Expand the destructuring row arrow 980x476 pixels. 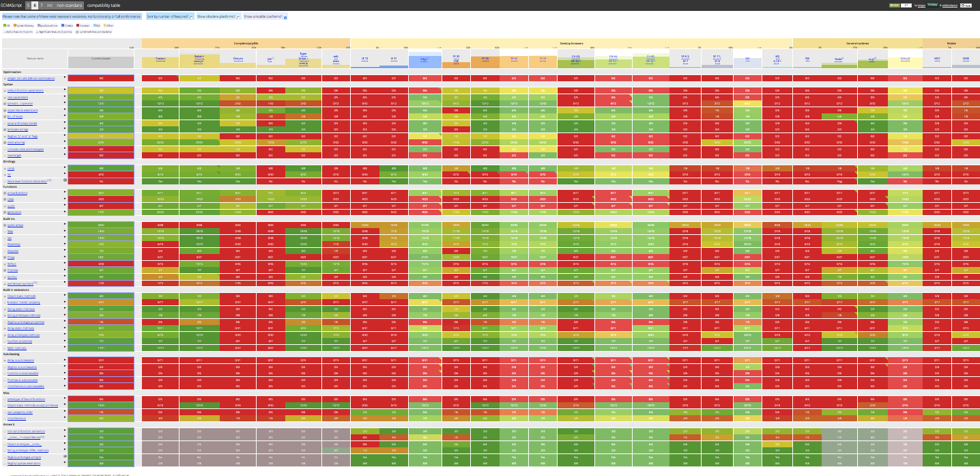coord(65,141)
